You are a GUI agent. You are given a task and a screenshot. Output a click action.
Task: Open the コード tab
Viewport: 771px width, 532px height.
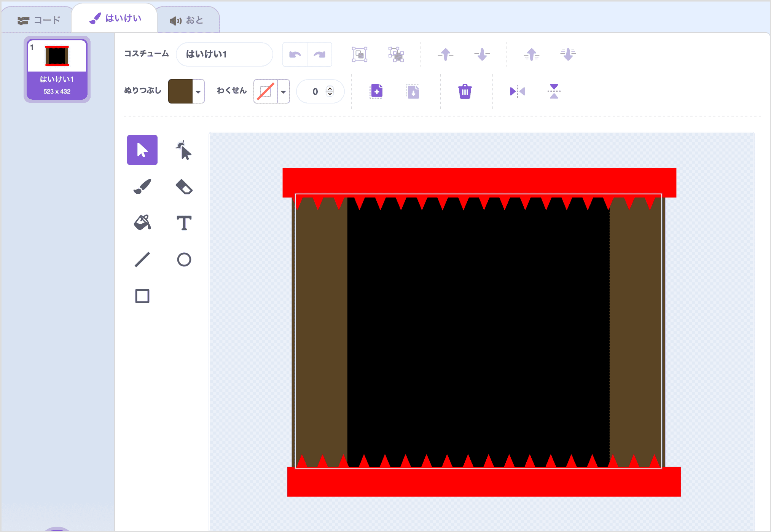(x=39, y=20)
